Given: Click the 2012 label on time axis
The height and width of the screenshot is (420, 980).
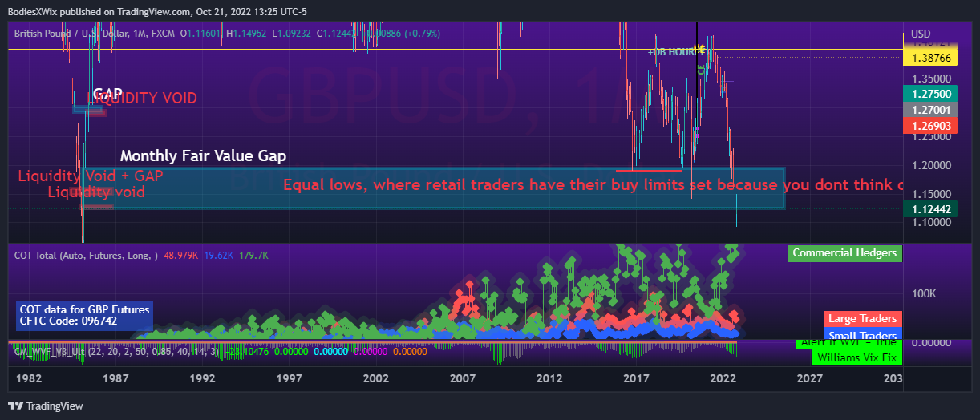Looking at the screenshot, I should (x=549, y=378).
